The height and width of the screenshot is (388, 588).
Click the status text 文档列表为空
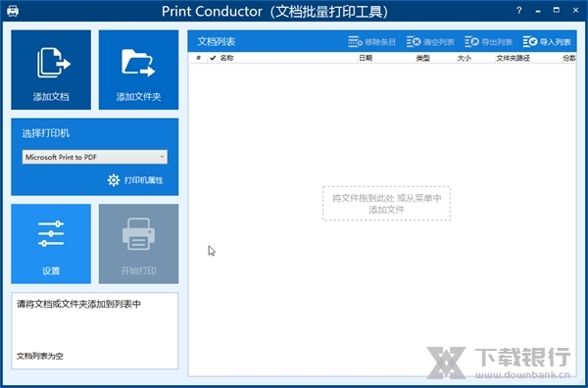40,356
